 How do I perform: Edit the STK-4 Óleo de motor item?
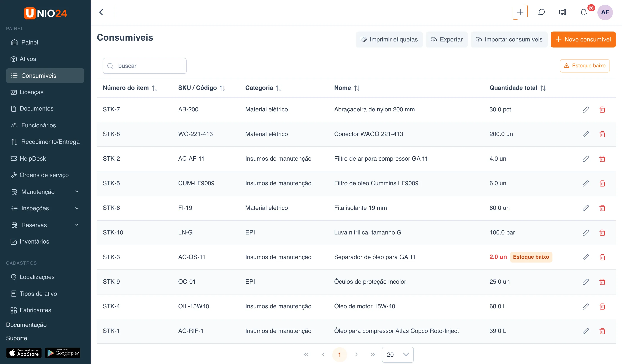(x=586, y=307)
